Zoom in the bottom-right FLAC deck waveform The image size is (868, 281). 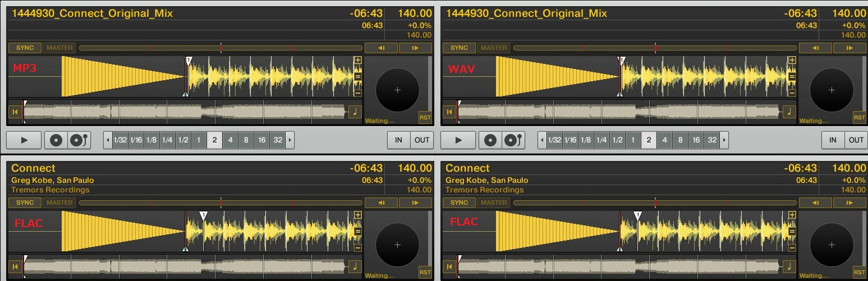point(792,215)
